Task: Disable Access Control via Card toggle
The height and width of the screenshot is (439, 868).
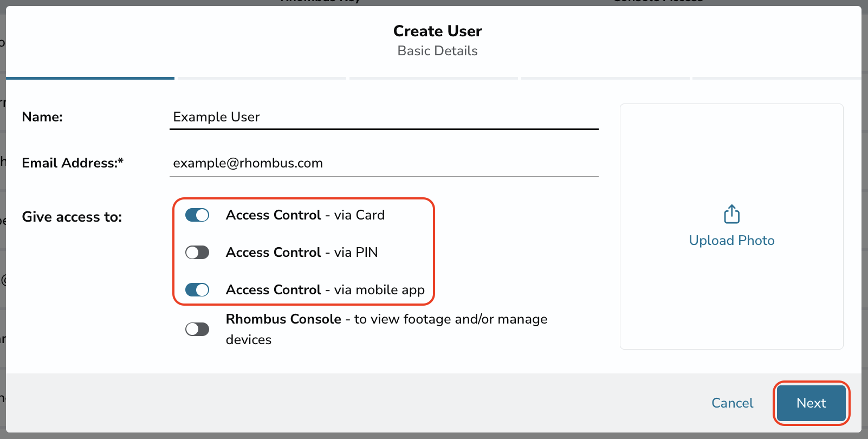Action: coord(197,215)
